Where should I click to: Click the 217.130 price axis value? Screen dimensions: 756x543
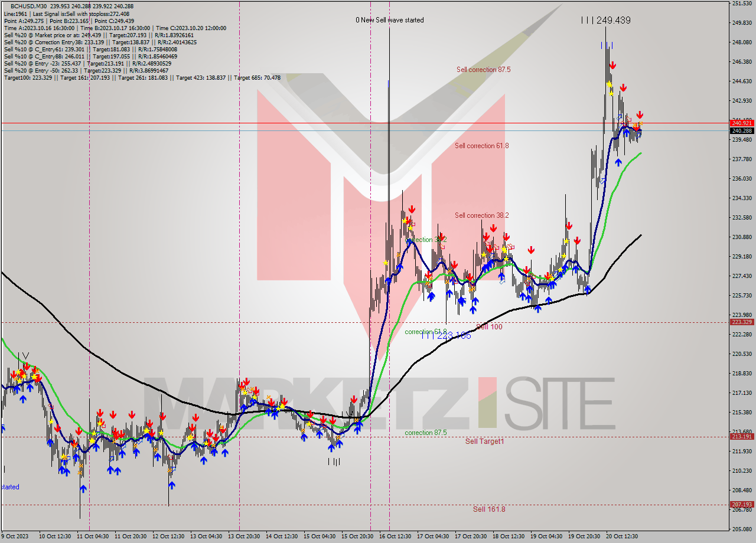point(742,393)
